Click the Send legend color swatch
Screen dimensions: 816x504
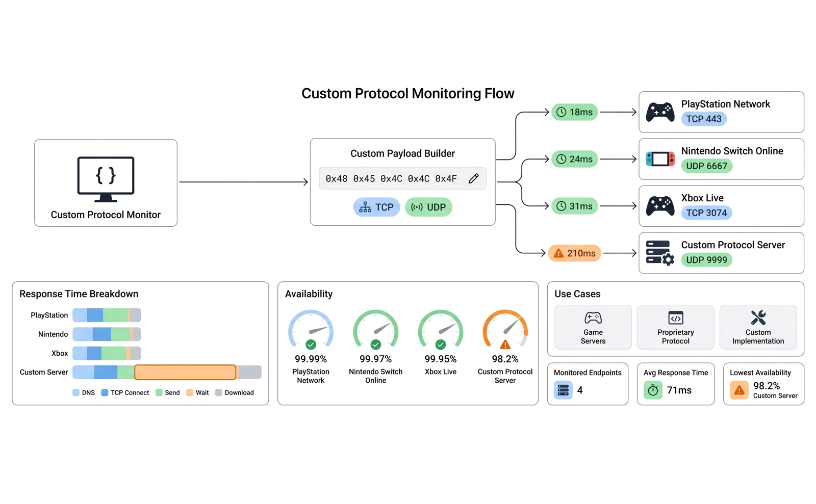[159, 393]
